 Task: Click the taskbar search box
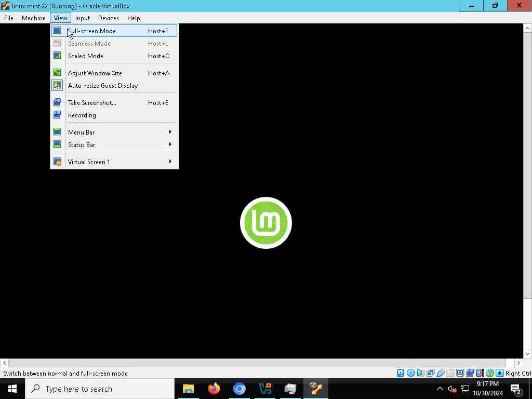click(x=100, y=389)
